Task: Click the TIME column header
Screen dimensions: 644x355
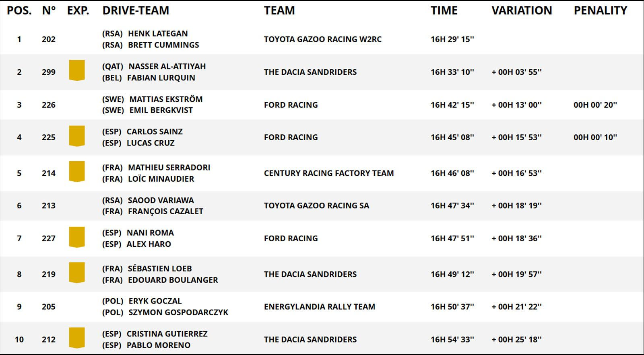Action: point(444,10)
